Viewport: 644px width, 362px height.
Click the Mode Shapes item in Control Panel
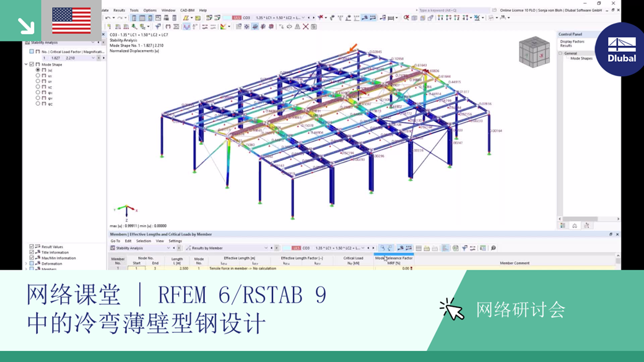coord(581,58)
